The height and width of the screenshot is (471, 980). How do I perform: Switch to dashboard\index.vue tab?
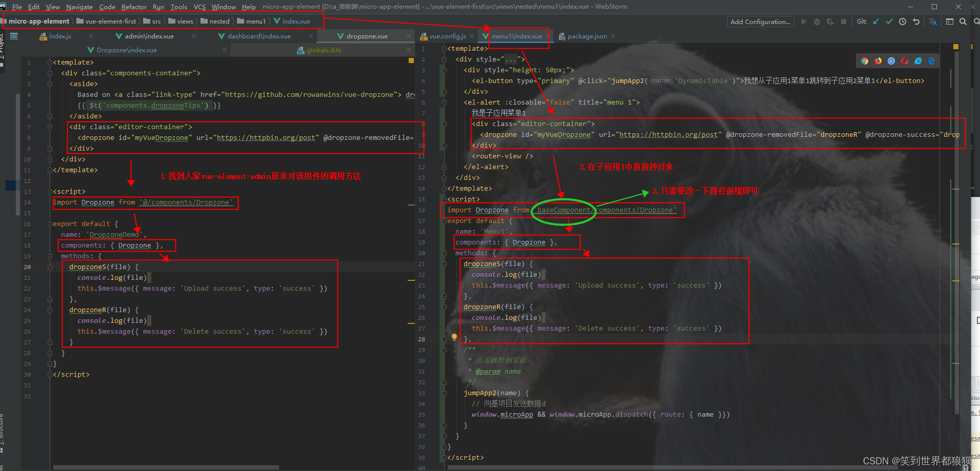coord(259,36)
